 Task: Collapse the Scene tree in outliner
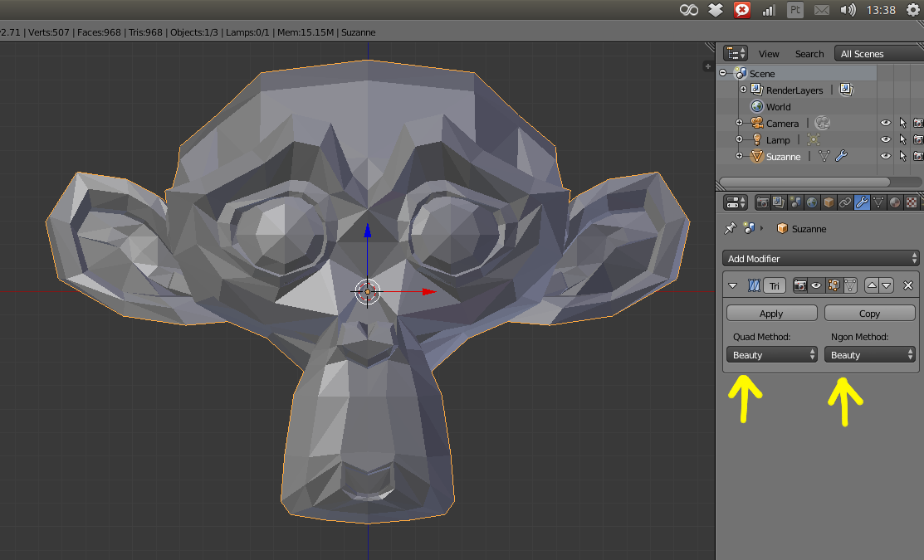723,73
